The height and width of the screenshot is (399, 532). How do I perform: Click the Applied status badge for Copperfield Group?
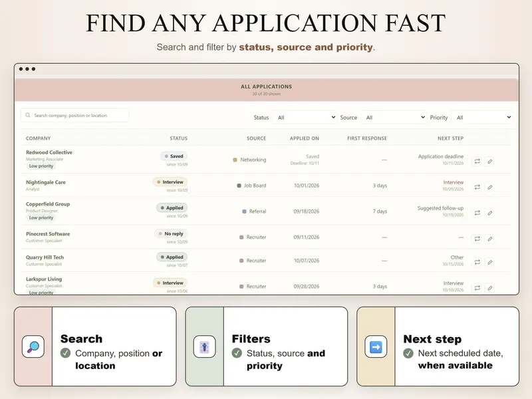point(172,207)
